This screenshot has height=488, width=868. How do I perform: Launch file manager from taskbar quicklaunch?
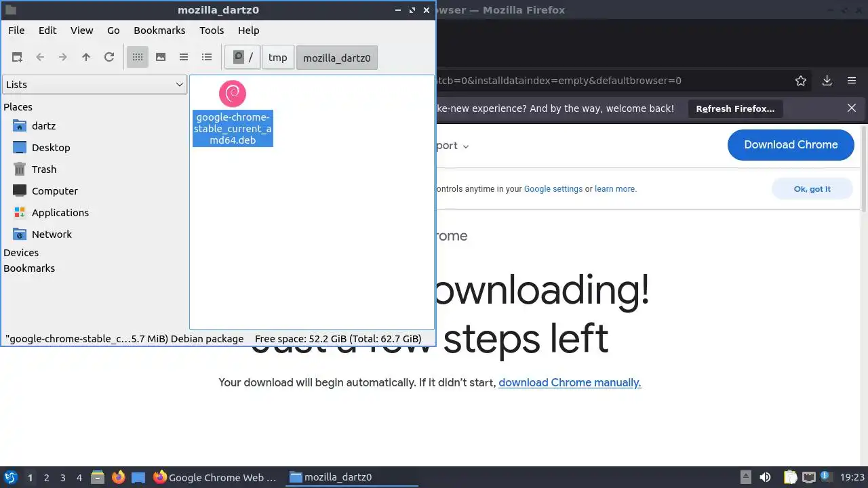point(98,477)
